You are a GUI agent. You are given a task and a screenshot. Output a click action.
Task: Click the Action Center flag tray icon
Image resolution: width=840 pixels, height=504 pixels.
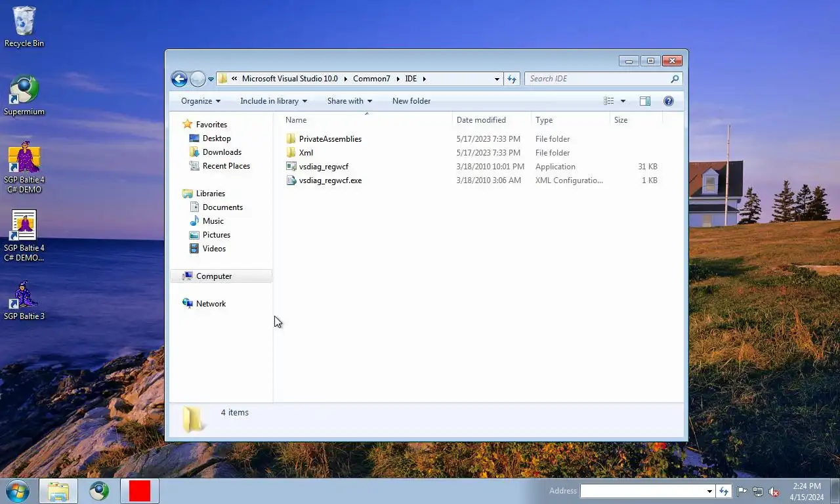[742, 491]
